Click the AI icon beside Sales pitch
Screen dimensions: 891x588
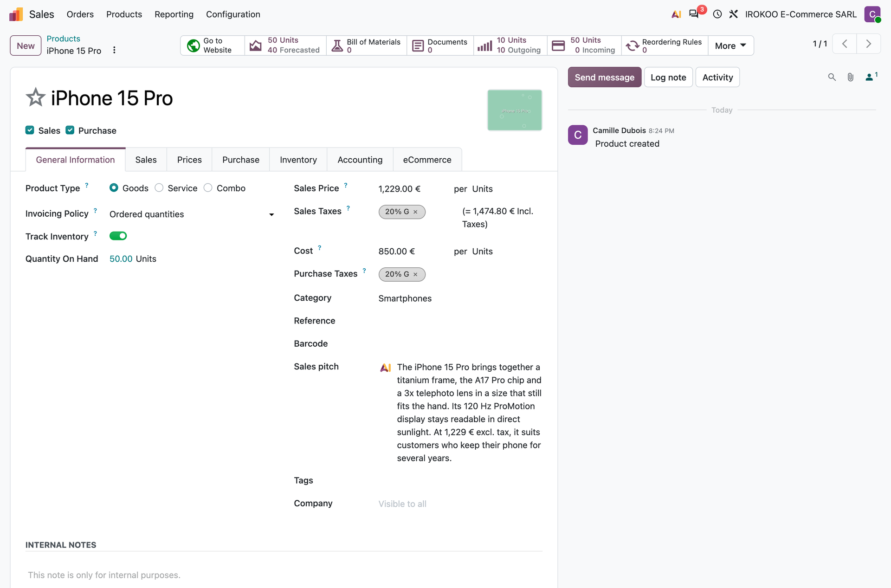[386, 368]
